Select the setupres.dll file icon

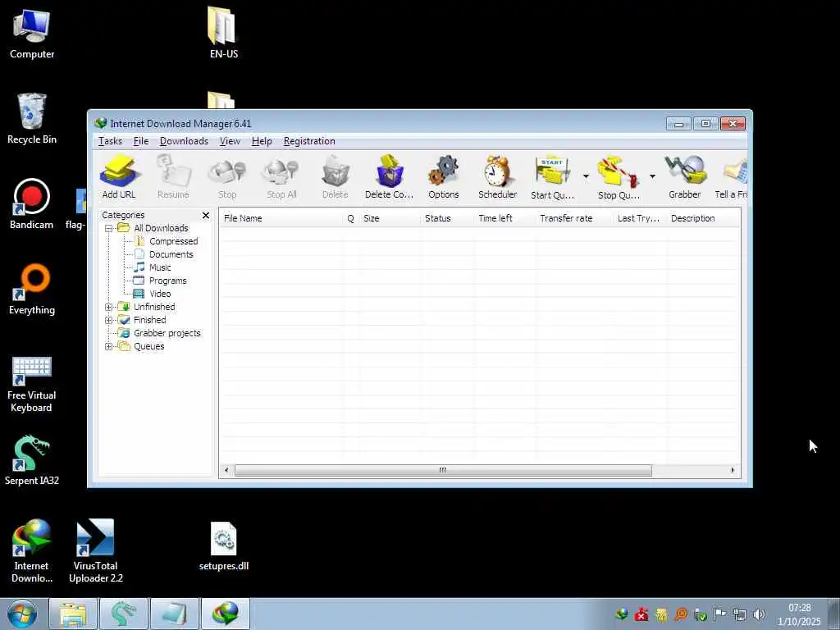pos(224,546)
